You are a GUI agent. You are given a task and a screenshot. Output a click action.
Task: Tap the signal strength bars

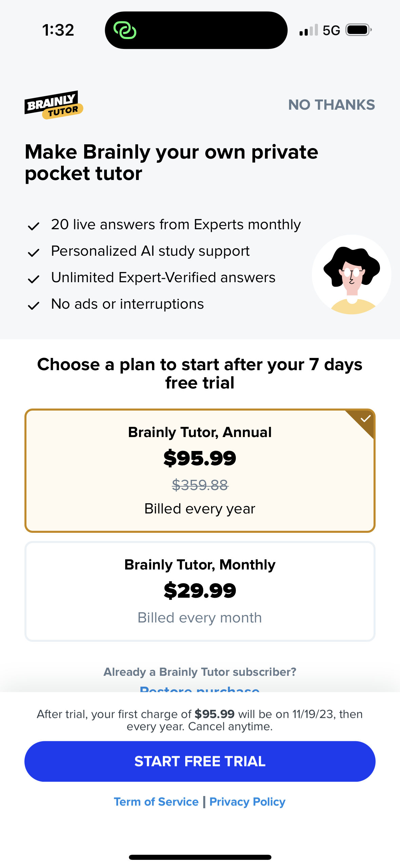tap(309, 30)
